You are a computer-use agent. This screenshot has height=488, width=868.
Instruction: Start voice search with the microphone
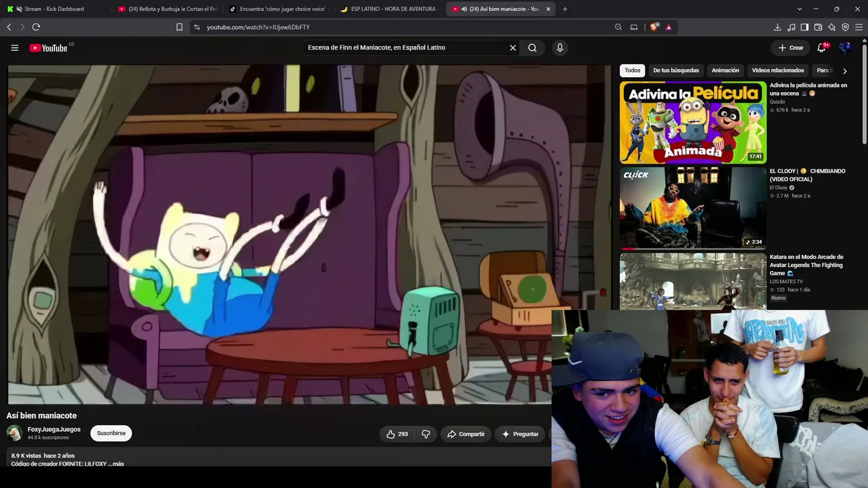tap(559, 47)
